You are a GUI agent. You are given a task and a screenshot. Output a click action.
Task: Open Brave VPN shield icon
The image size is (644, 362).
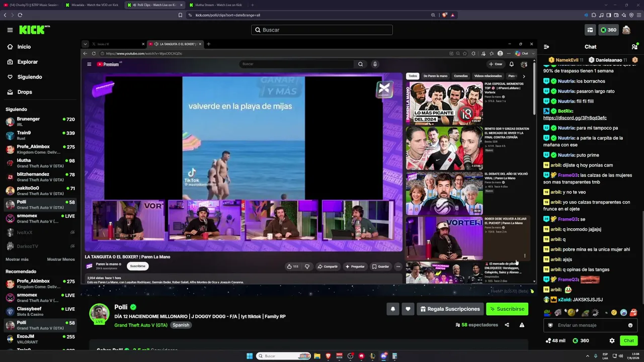click(x=631, y=15)
